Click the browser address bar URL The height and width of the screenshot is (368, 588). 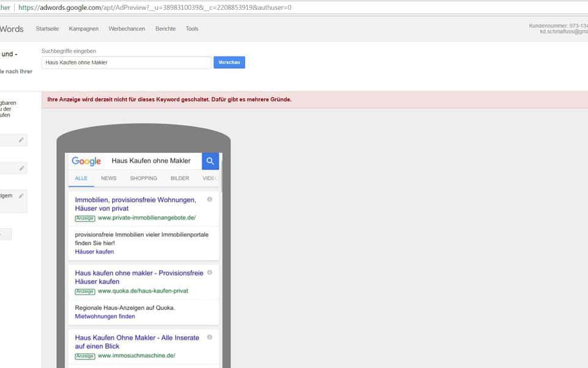pos(154,7)
